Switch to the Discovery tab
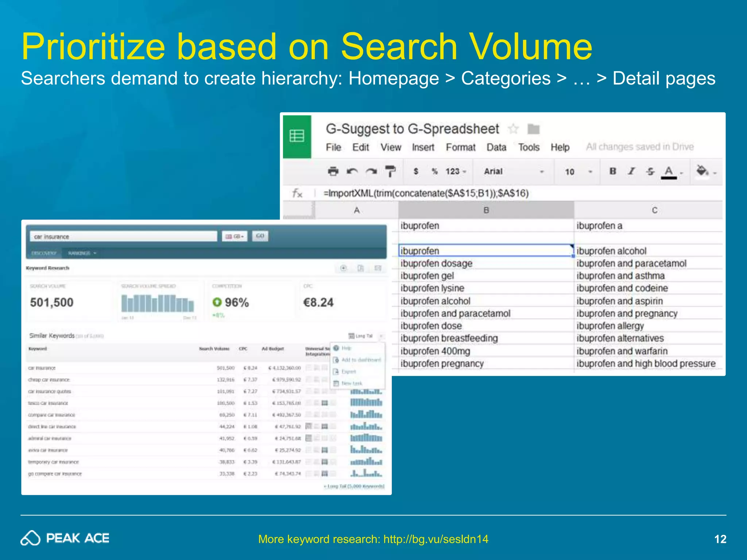The width and height of the screenshot is (747, 560). [44, 253]
